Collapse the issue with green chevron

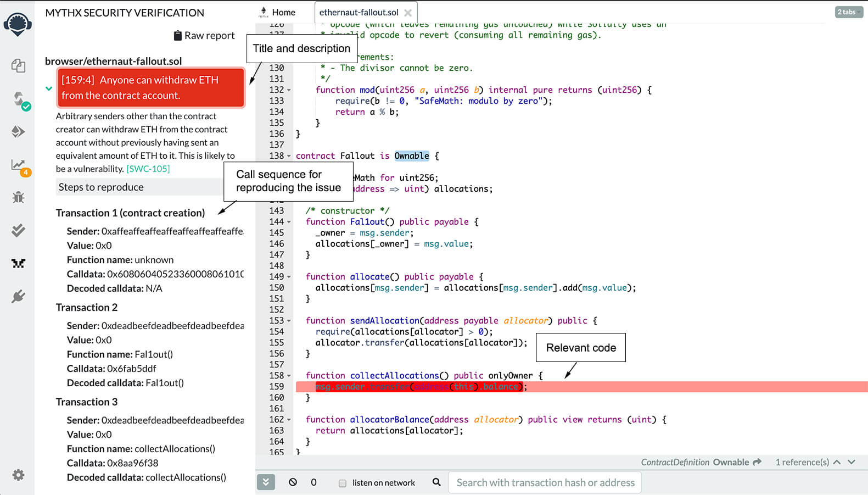click(49, 88)
